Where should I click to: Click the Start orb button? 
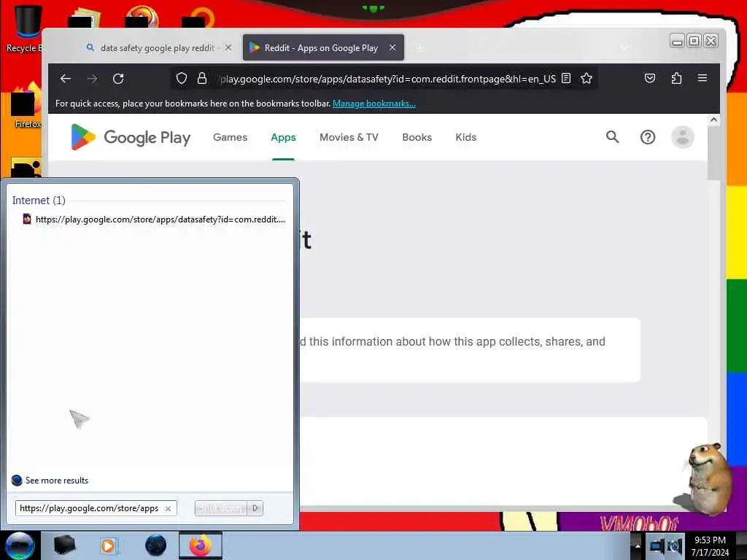pyautogui.click(x=20, y=545)
